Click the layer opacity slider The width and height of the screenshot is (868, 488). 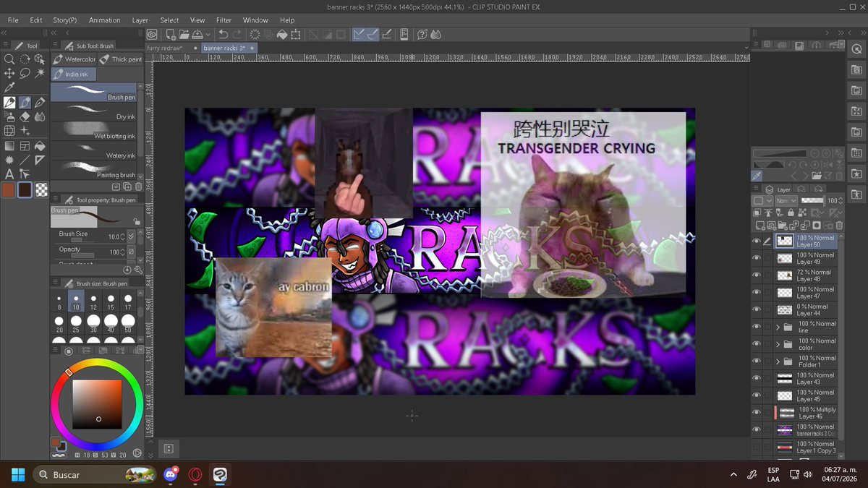click(x=812, y=200)
